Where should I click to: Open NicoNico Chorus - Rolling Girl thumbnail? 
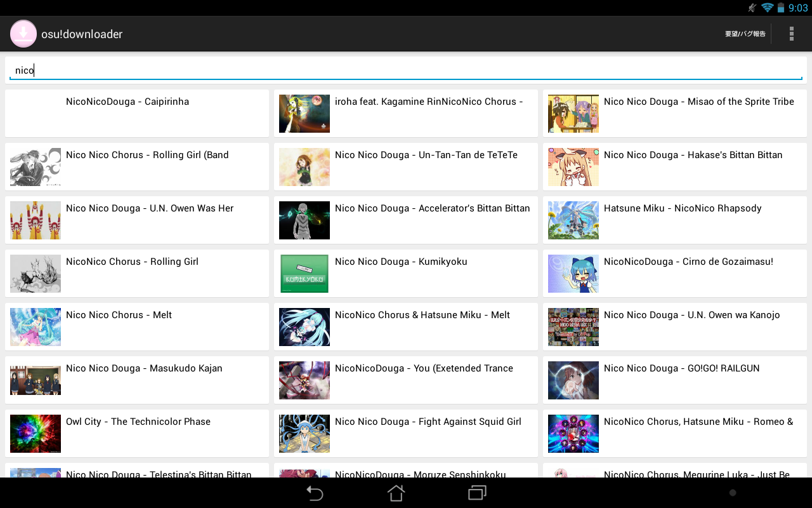click(36, 274)
